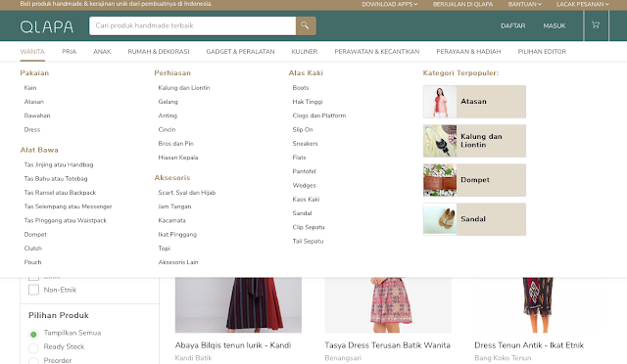The width and height of the screenshot is (627, 364).
Task: Go to Bawahan subcategory
Action: coord(37,115)
